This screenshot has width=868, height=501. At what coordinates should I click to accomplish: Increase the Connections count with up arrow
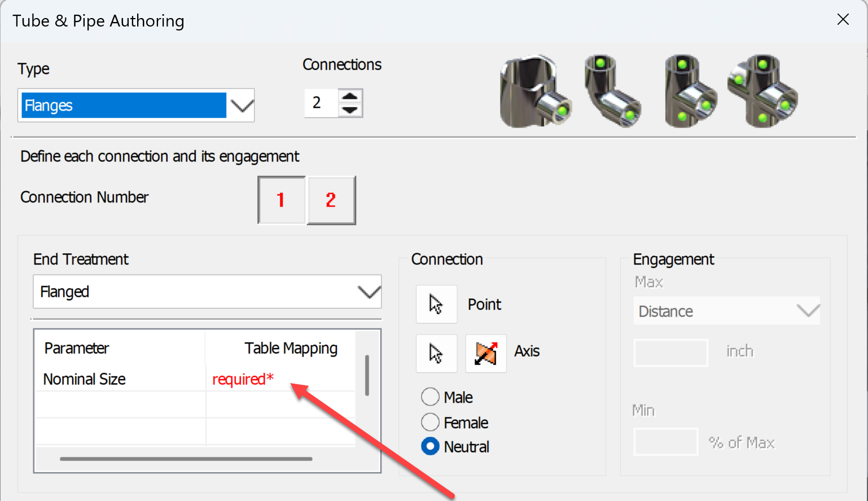click(x=350, y=96)
